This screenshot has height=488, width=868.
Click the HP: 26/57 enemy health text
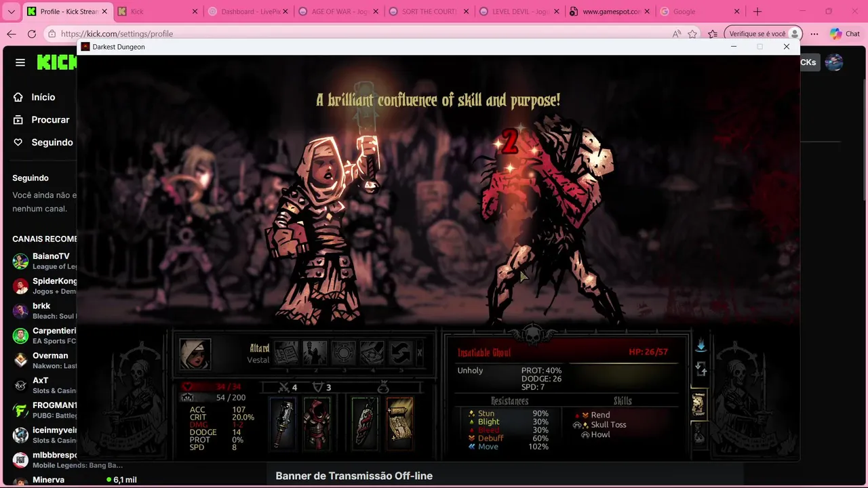coord(648,352)
